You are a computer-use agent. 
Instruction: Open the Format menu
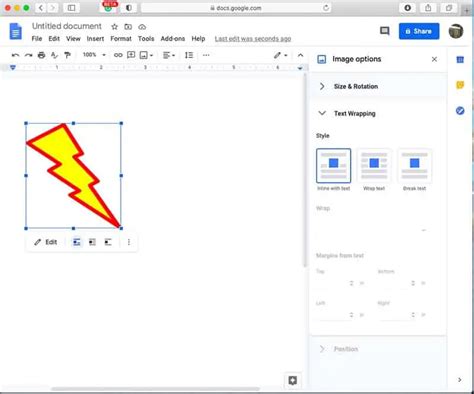point(121,39)
